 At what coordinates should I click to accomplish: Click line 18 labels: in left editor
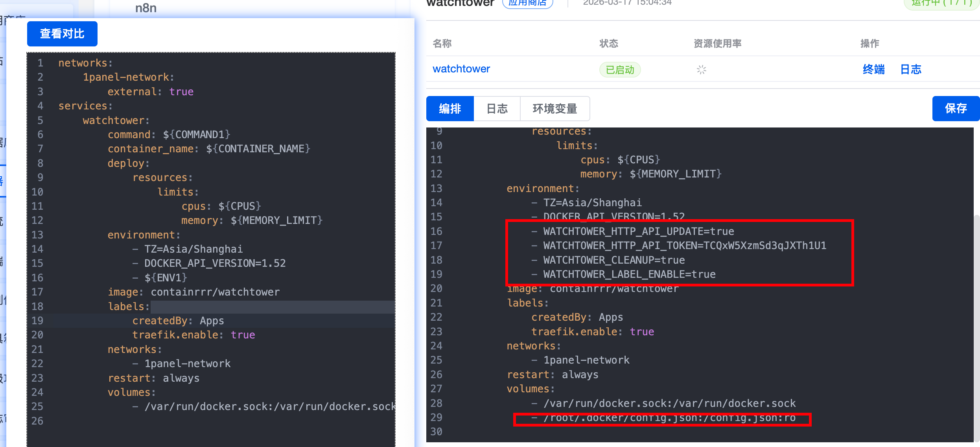(x=129, y=307)
